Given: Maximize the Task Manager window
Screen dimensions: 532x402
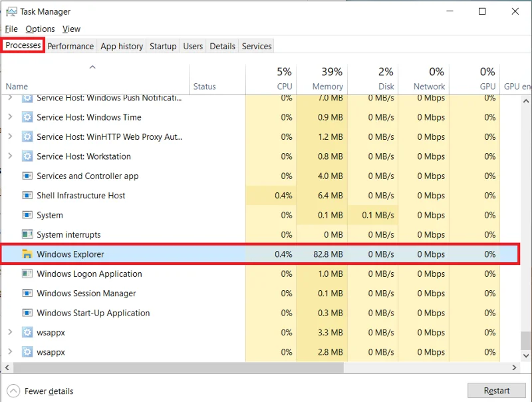Looking at the screenshot, I should click(481, 11).
